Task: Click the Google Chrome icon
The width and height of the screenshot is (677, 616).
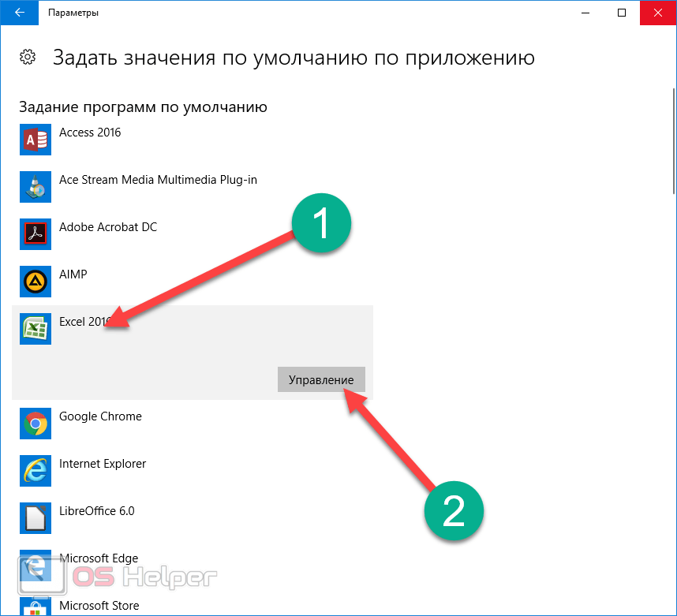Action: (36, 424)
